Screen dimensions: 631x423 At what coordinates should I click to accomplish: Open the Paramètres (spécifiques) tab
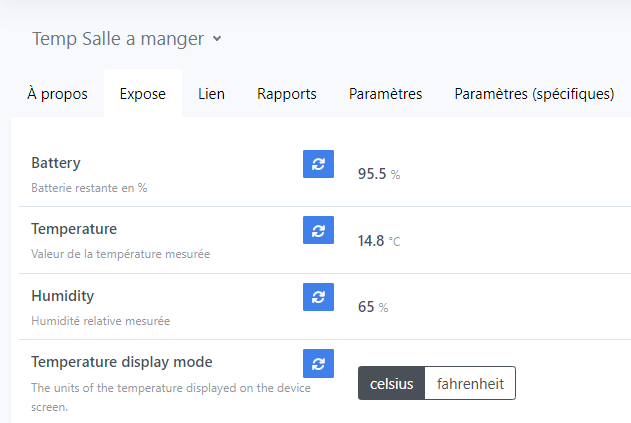[534, 94]
